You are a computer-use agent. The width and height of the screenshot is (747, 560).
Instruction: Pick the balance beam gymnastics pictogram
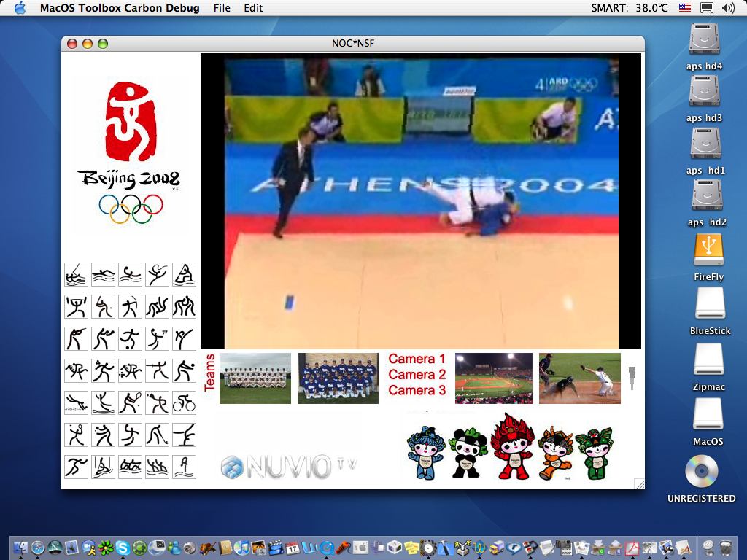(184, 435)
